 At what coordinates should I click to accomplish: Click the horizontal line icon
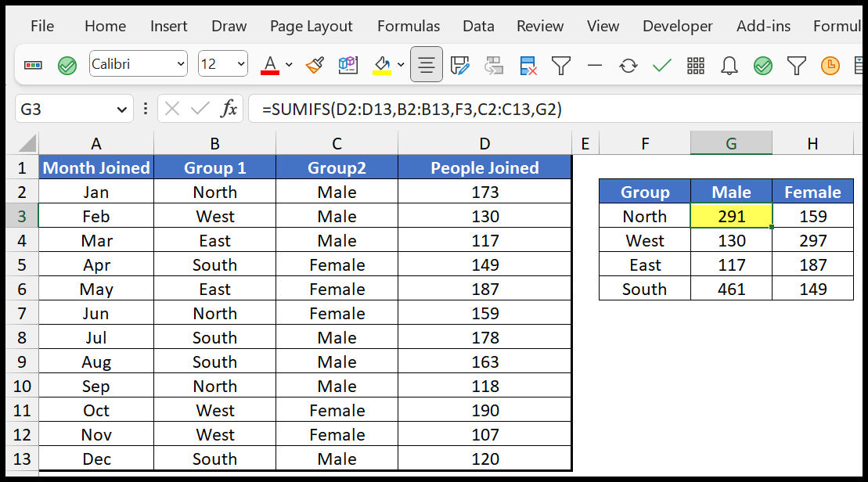point(595,65)
